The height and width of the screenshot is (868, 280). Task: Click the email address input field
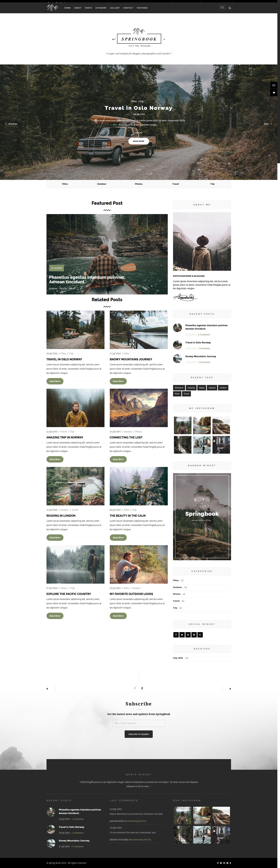pyautogui.click(x=139, y=723)
